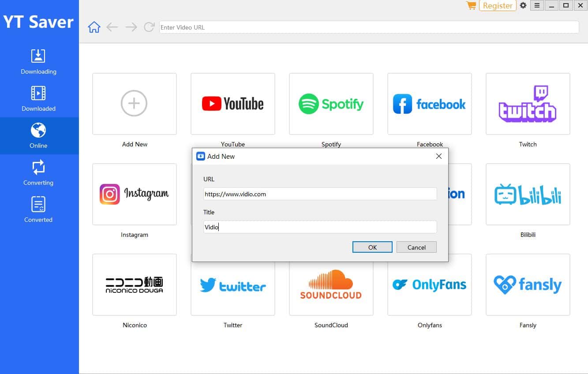Switch to the Converting panel

click(38, 173)
